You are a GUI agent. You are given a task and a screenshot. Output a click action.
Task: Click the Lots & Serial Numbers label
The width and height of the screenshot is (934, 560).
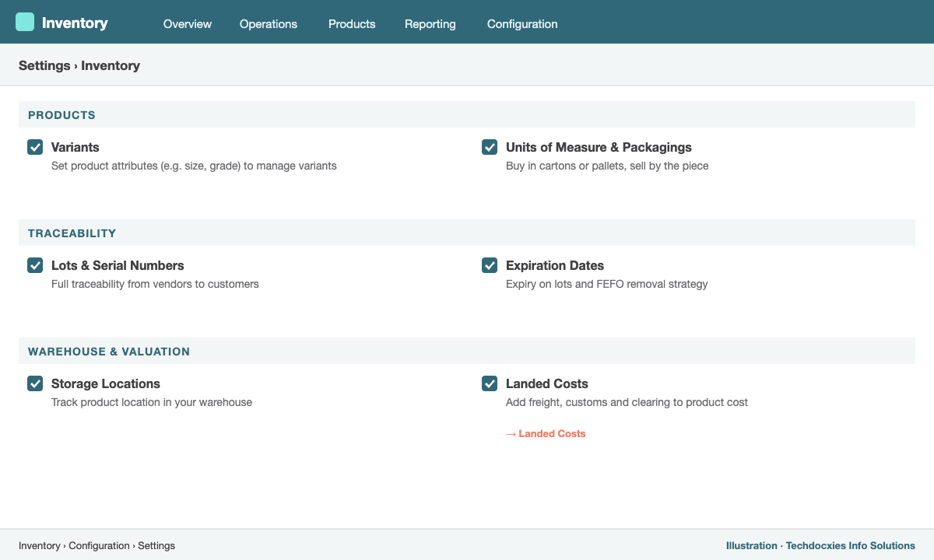click(x=118, y=265)
